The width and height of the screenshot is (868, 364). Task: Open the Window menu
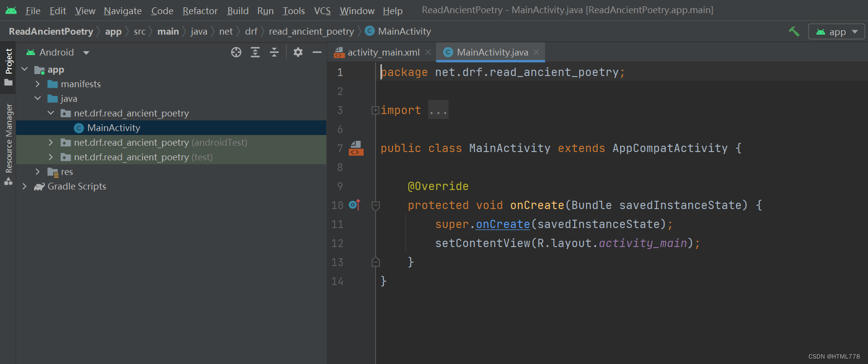pyautogui.click(x=357, y=11)
